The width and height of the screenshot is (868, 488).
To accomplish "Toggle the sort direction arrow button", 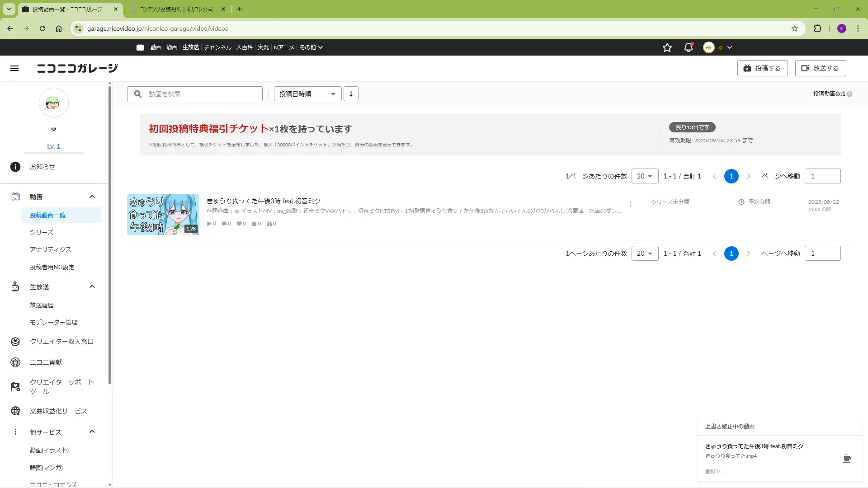I will [x=351, y=94].
